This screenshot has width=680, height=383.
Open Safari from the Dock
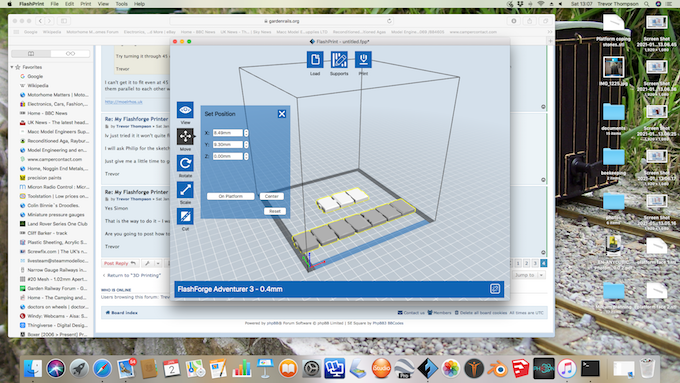click(102, 369)
